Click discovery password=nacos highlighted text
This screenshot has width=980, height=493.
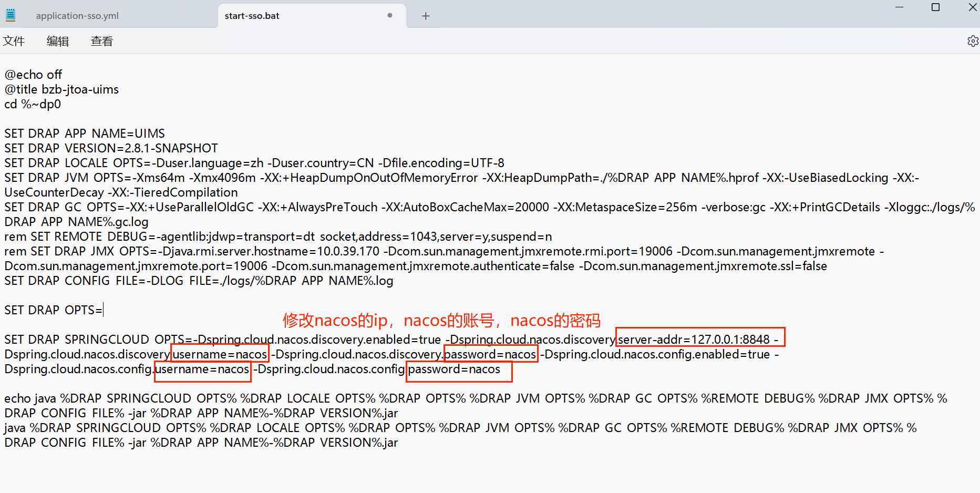coord(490,354)
